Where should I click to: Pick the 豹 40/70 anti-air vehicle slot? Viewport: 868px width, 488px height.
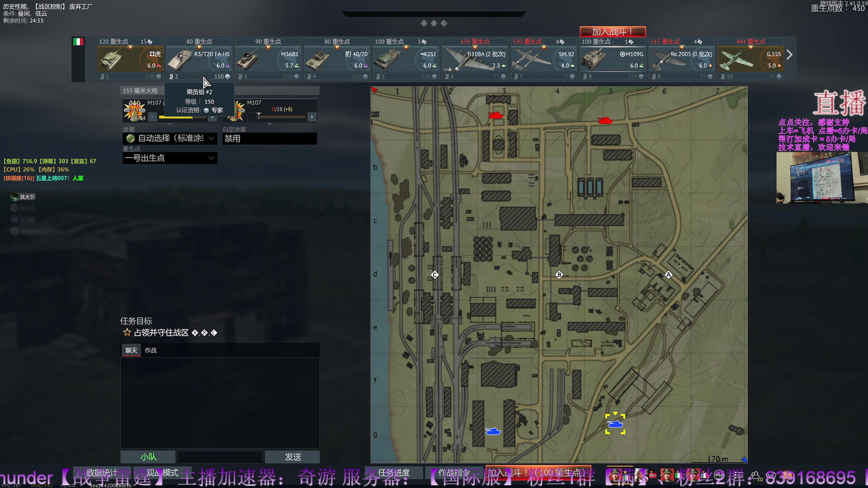point(337,59)
